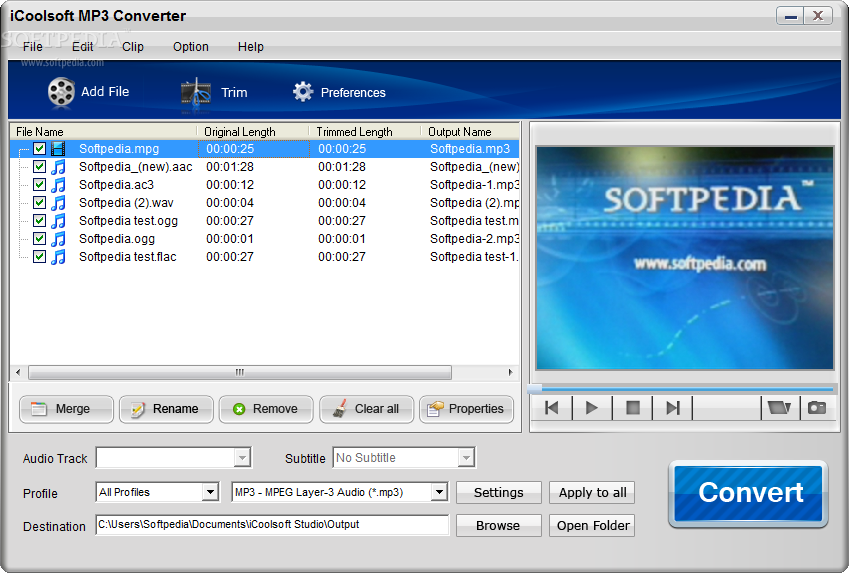Uncheck the Softpedia (2).wav checkbox
Screen dimensions: 849x573
(x=40, y=202)
